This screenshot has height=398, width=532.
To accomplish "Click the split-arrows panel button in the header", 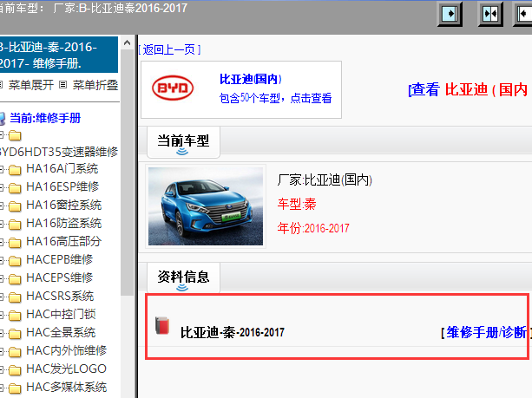I will click(x=490, y=14).
